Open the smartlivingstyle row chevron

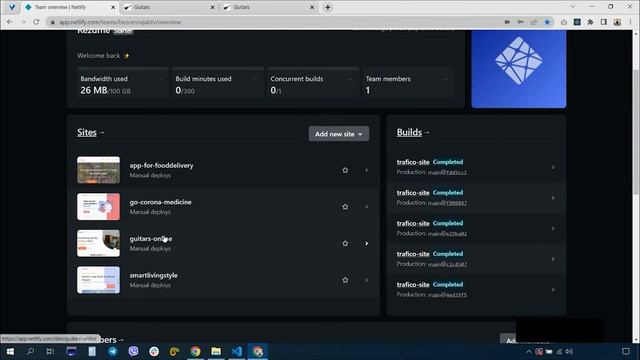367,280
